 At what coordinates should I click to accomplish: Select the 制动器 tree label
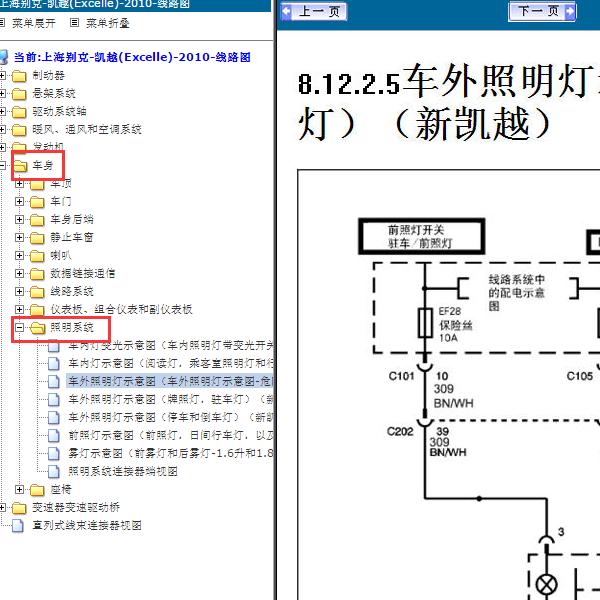coord(49,75)
